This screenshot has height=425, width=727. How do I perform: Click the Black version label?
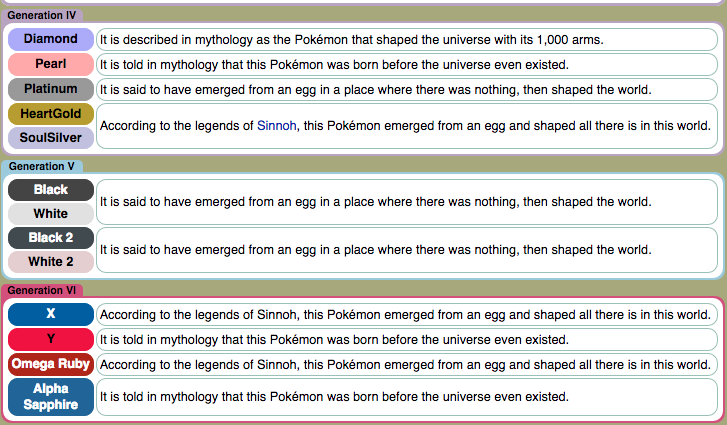pyautogui.click(x=51, y=189)
